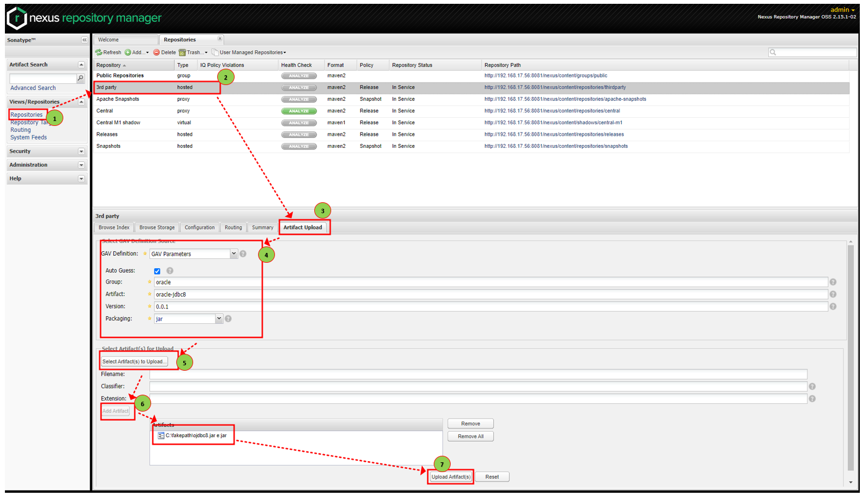Click help icon at end of Group field

(833, 282)
